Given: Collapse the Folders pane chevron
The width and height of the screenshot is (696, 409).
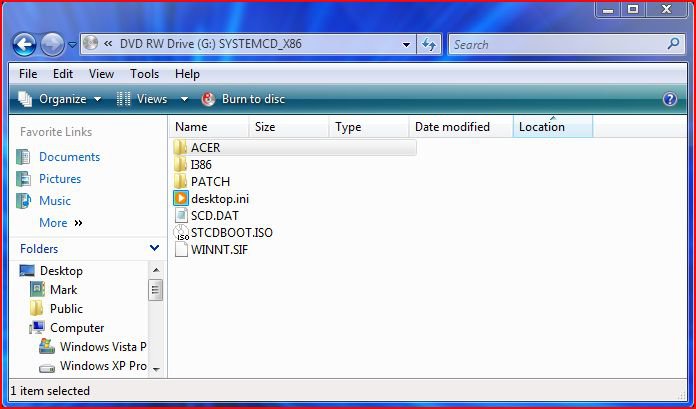Looking at the screenshot, I should [x=154, y=248].
